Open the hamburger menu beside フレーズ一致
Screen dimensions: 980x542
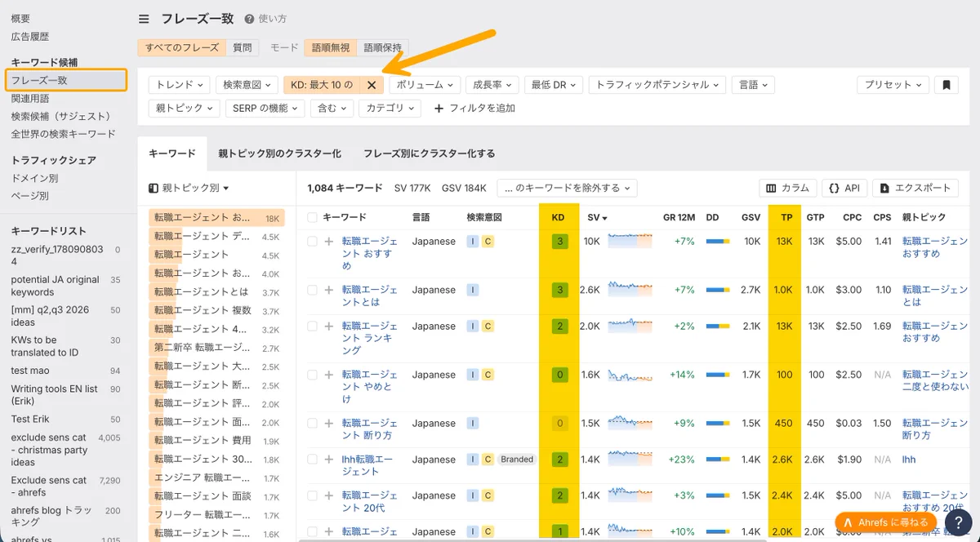144,19
